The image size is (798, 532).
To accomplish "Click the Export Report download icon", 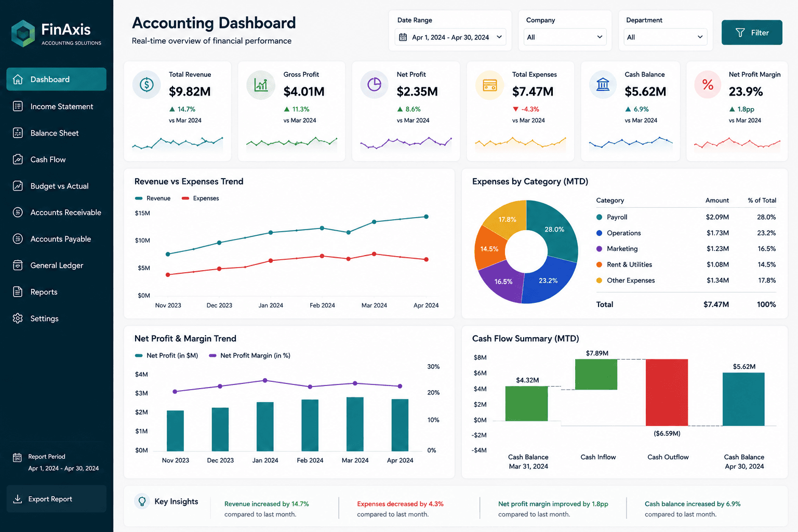I will point(17,499).
